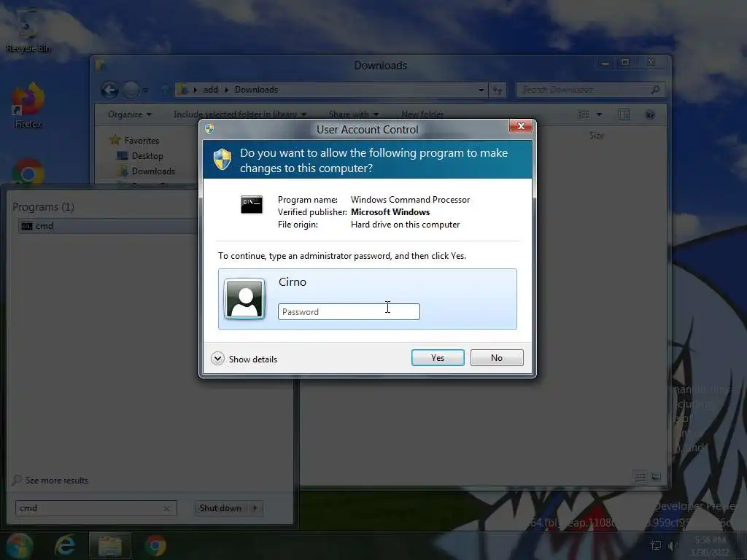Click Shut down button in Start menu
Screen dimensions: 747x560
click(x=220, y=508)
